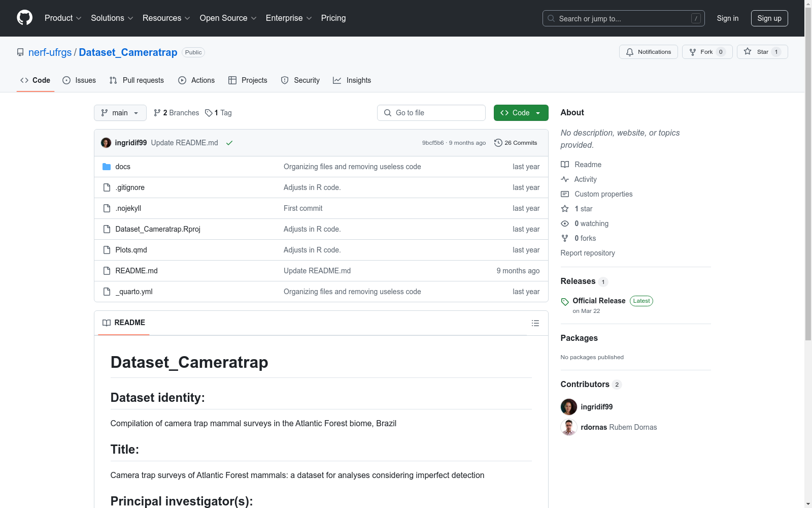
Task: Click the Sign up button
Action: point(769,18)
